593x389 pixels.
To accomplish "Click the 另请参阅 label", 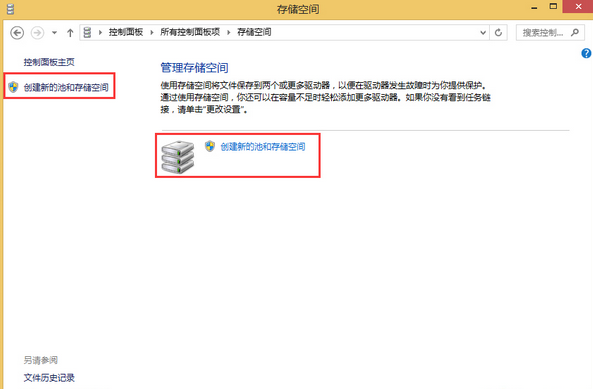I will pyautogui.click(x=41, y=360).
